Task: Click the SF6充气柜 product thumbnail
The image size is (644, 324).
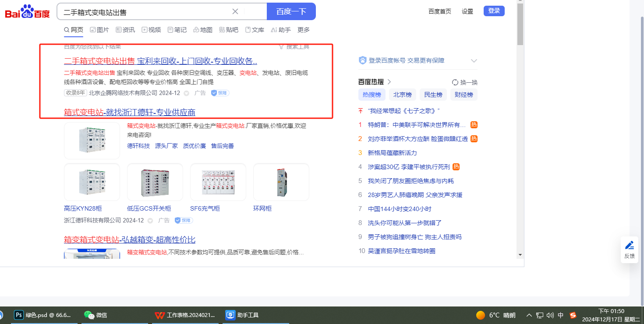Action: 218,182
